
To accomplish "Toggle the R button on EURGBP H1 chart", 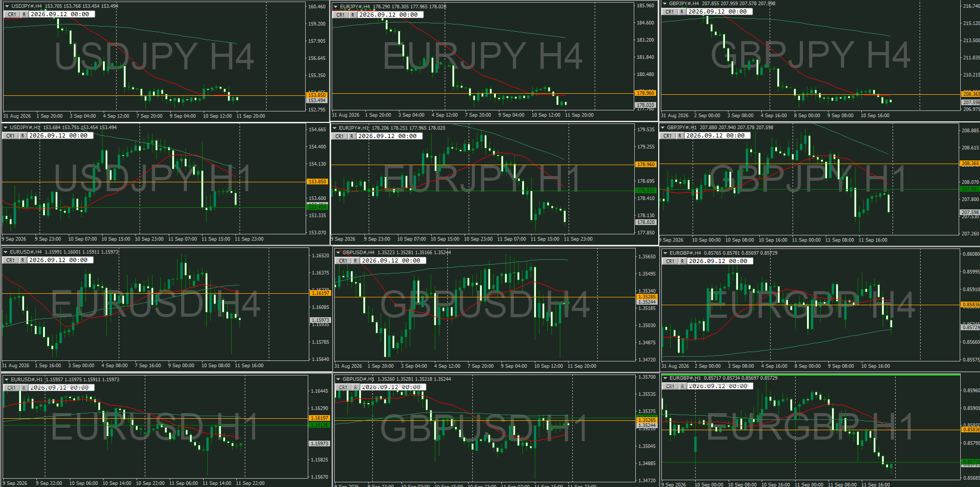I will click(682, 386).
